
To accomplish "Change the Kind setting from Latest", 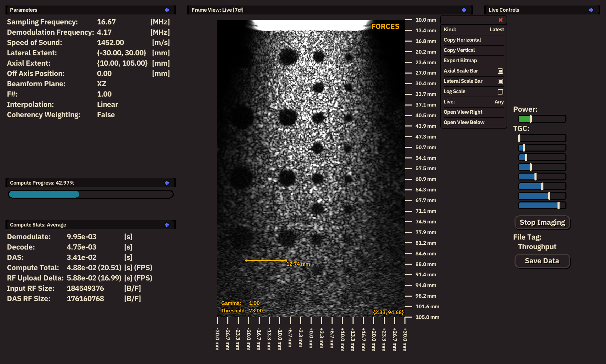I will pos(497,30).
